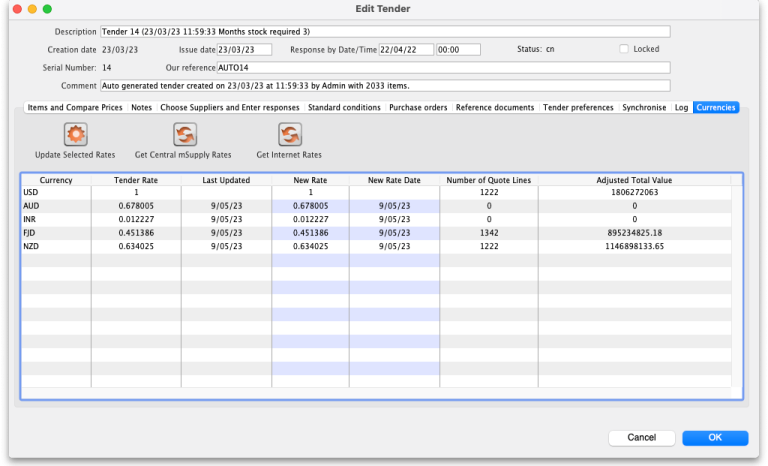Select the Standard conditions tab
This screenshot has height=466, width=768.
tap(344, 107)
